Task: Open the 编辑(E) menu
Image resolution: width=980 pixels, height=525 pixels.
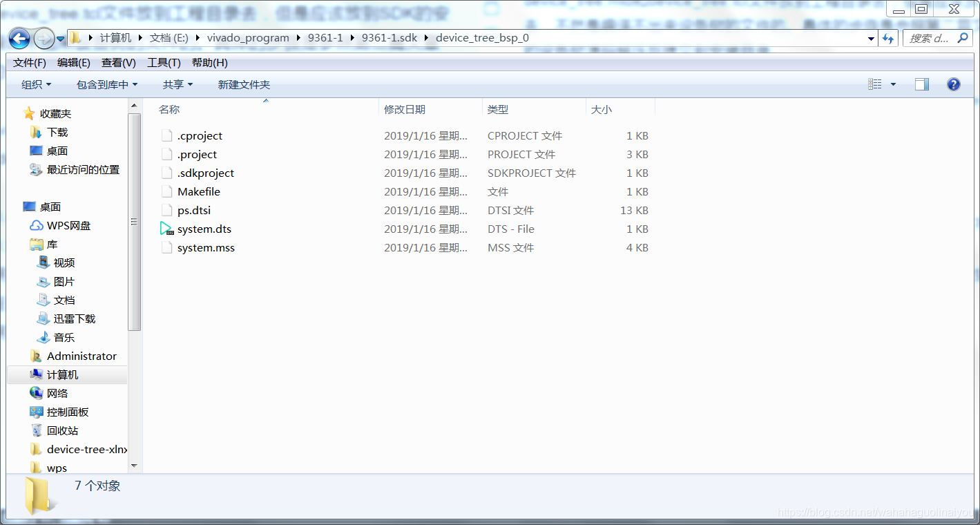Action: (x=74, y=63)
